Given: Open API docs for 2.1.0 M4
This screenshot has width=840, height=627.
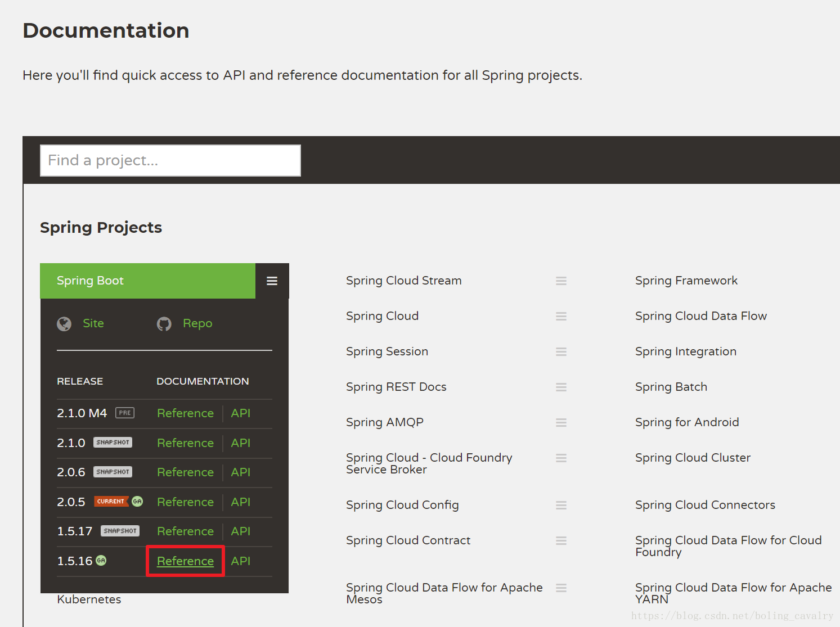Looking at the screenshot, I should click(x=241, y=413).
